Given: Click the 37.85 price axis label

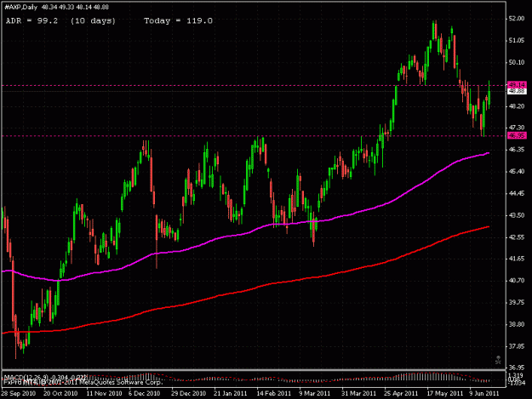Looking at the screenshot, I should 517,346.
